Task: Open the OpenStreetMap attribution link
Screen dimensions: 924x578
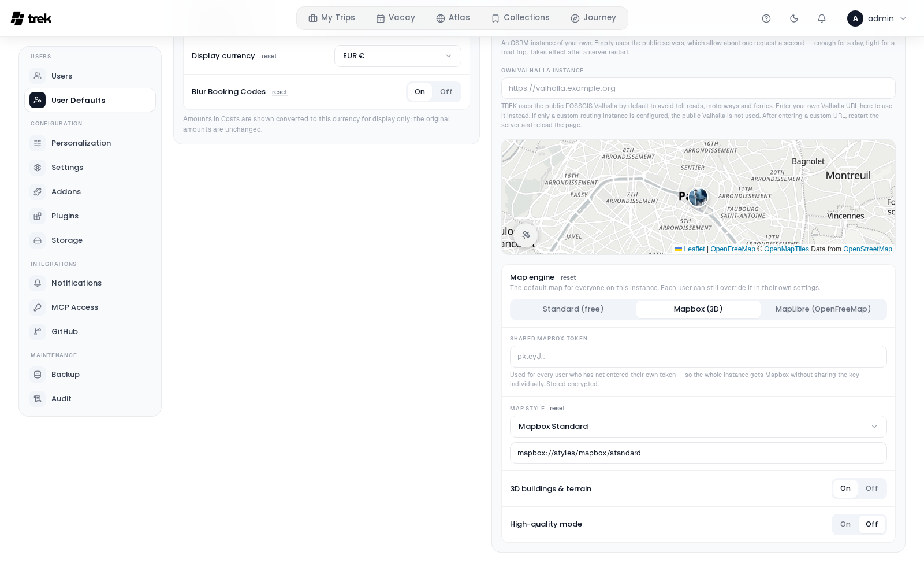Action: (x=867, y=249)
